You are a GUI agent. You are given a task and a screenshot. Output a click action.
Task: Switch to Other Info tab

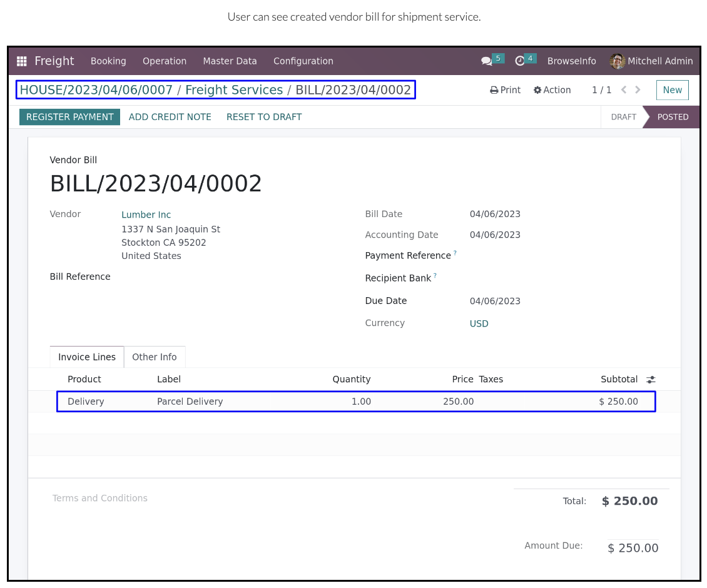point(154,357)
